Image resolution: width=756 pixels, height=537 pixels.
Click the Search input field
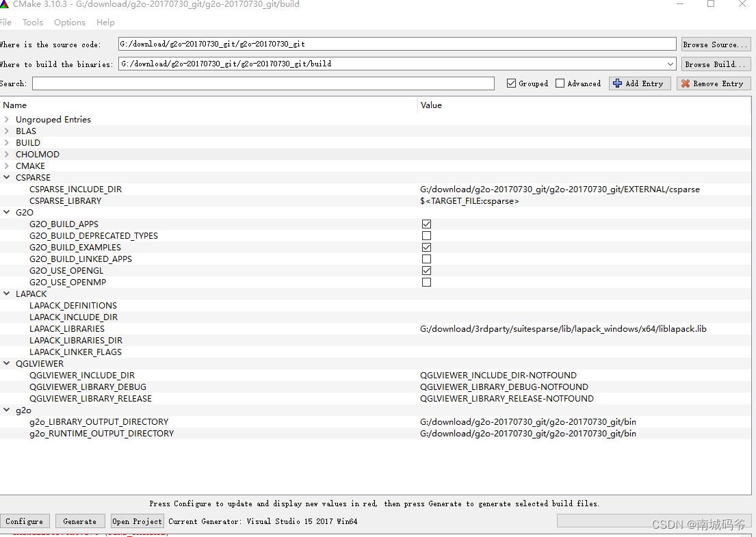coord(263,83)
